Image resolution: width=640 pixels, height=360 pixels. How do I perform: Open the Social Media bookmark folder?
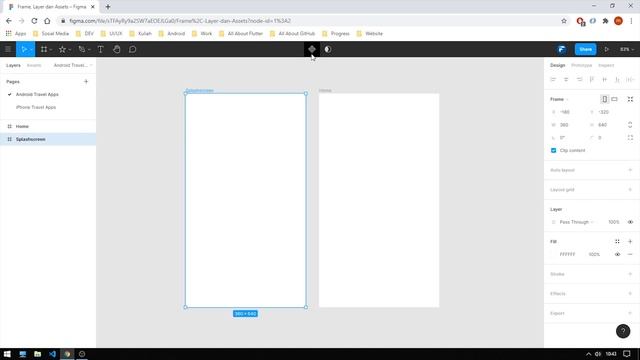[51, 33]
